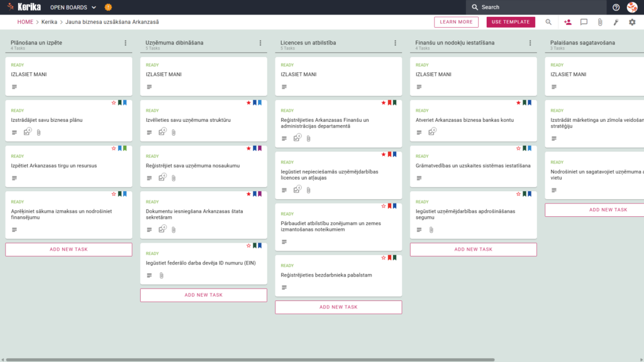Click the horizontal board scrollbar
Viewport: 644px width, 362px height.
point(250,359)
